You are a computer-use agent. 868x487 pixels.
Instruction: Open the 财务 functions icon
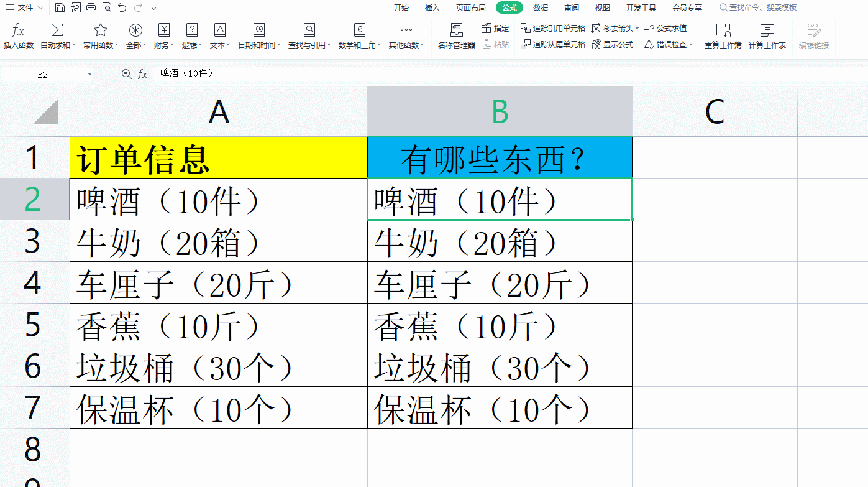pyautogui.click(x=163, y=30)
